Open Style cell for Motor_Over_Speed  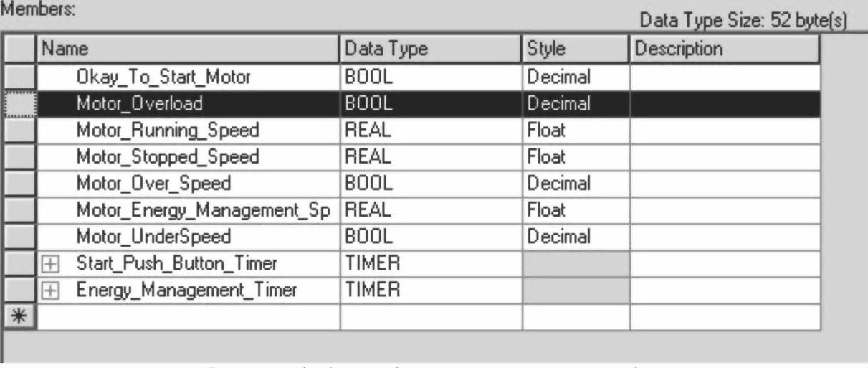coord(576,183)
